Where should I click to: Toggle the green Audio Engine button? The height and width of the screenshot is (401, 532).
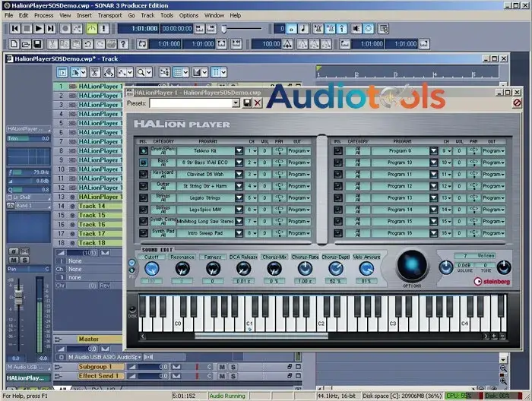point(92,28)
